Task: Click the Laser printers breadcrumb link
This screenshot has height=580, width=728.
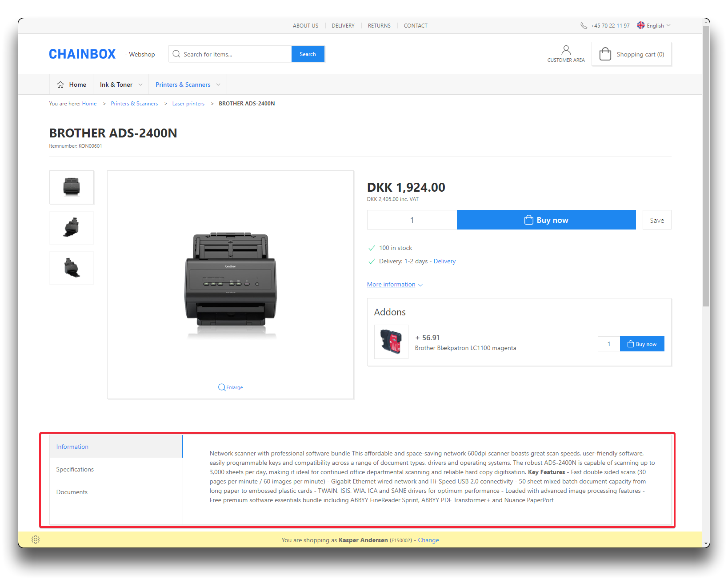Action: tap(188, 104)
